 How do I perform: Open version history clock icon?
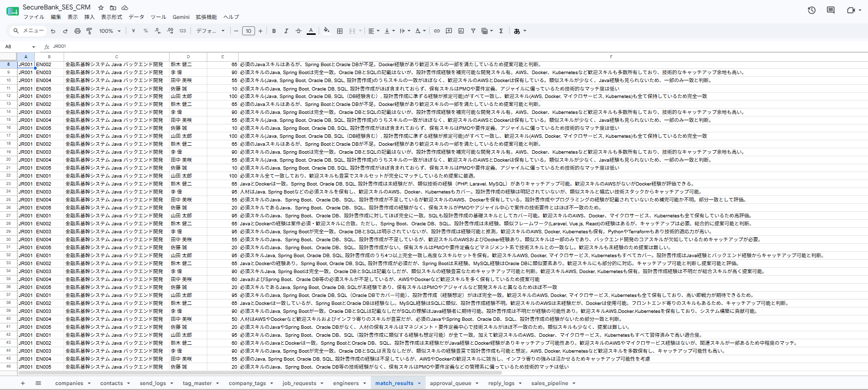812,10
